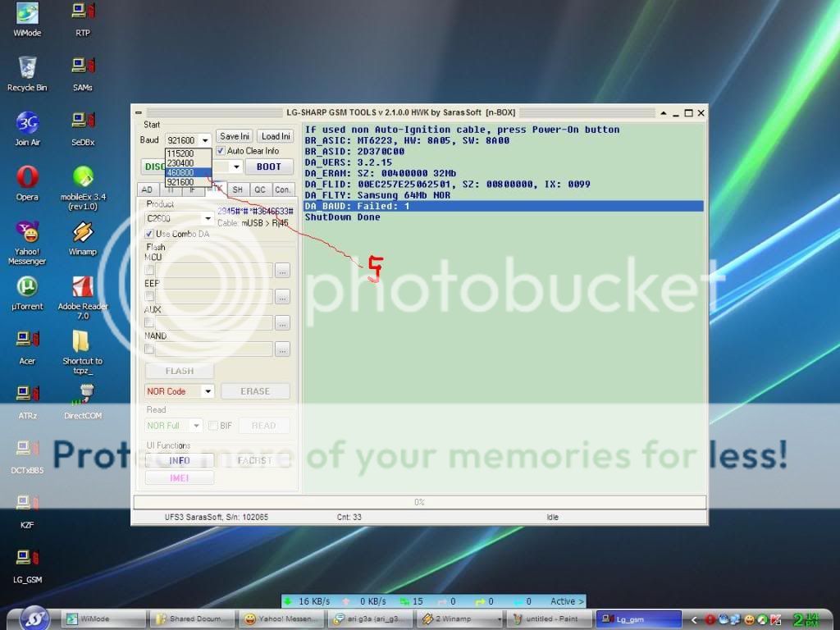Switch to untitled - Paint taskbar button
Image resolution: width=840 pixels, height=630 pixels.
point(548,619)
